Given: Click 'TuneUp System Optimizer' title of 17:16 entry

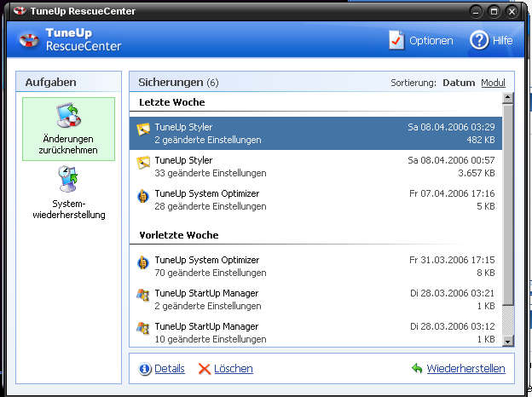Looking at the screenshot, I should 207,193.
